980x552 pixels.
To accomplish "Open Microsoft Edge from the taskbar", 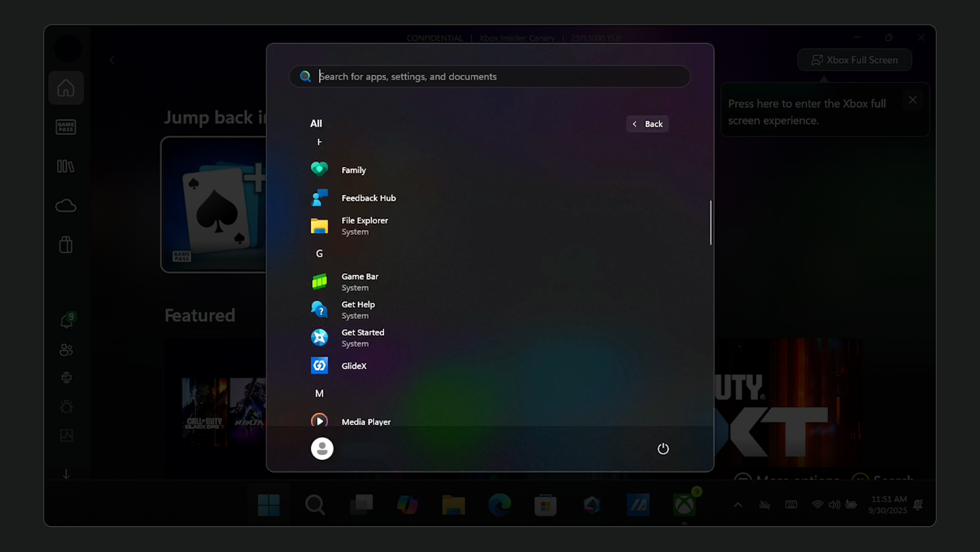I will (x=500, y=505).
